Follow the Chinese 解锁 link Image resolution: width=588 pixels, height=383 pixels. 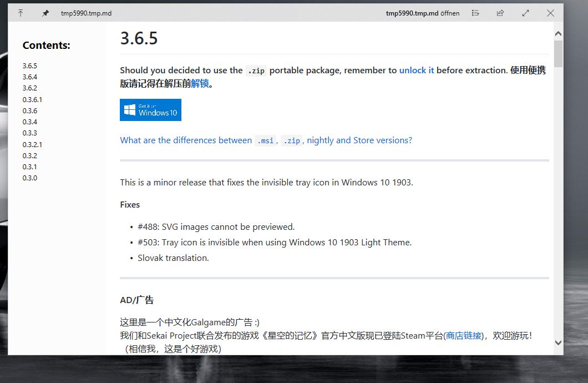pyautogui.click(x=200, y=83)
